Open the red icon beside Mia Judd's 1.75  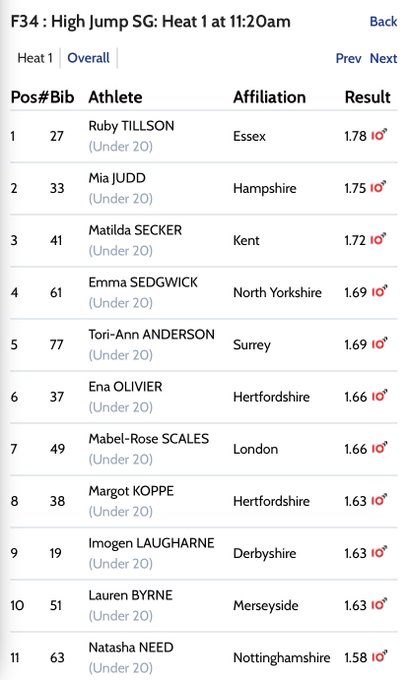[379, 187]
